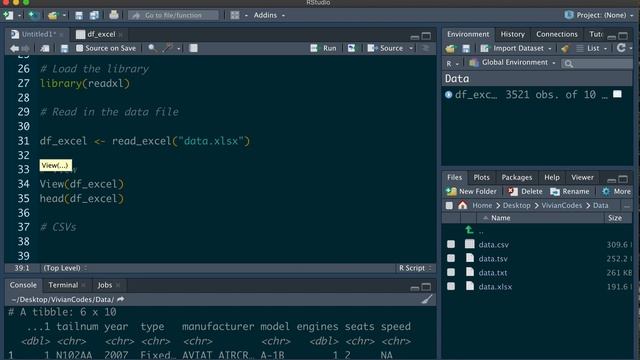Open the data.xlsx file in Files
The image size is (640, 360).
pos(495,287)
